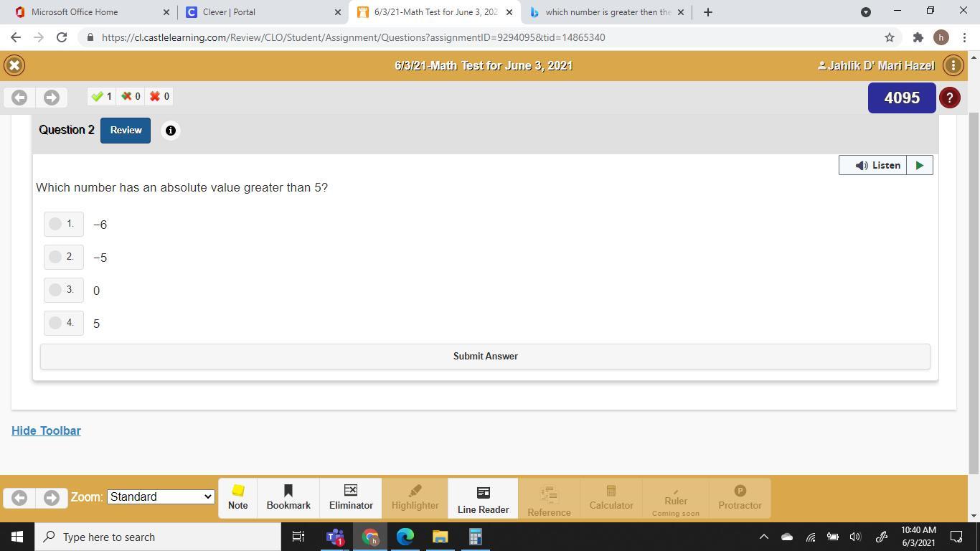Select answer choice 2 radio button
Screen dimensions: 980x551
[x=55, y=257]
